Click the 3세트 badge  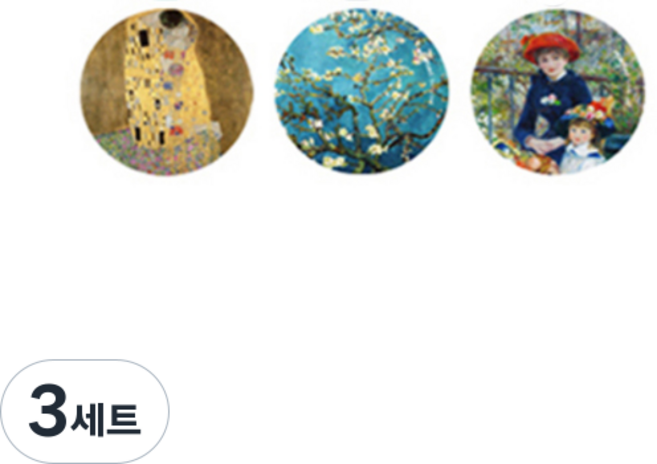point(85,411)
